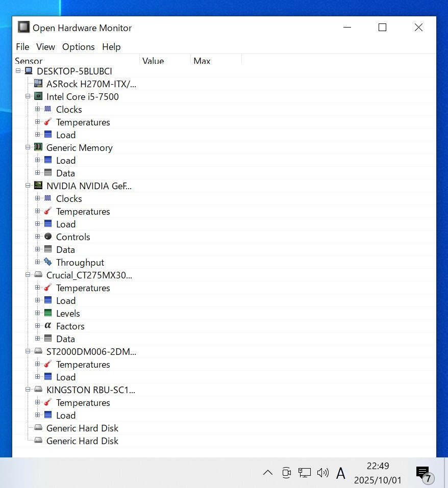Select Temperatures under KINGSTON drive
Image resolution: width=448 pixels, height=488 pixels.
[83, 403]
